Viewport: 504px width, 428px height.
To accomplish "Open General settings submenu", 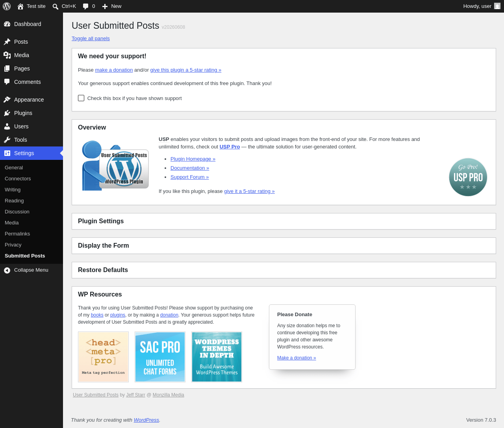I will point(31,168).
